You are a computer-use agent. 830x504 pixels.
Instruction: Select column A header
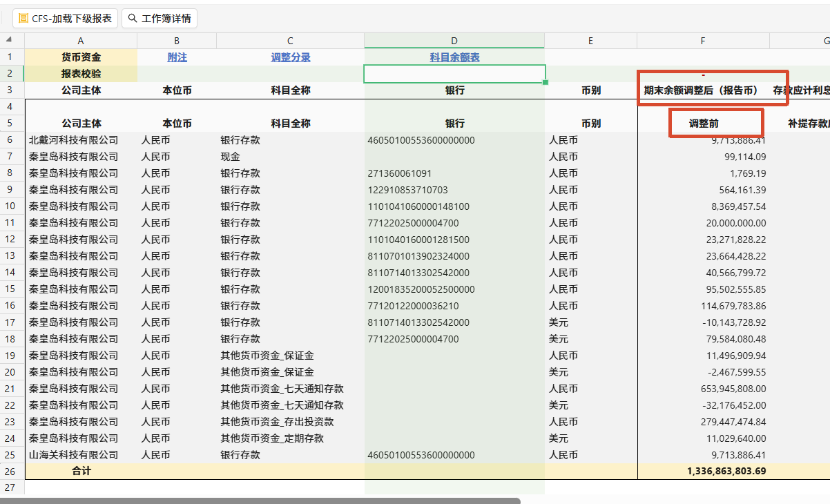coord(81,41)
